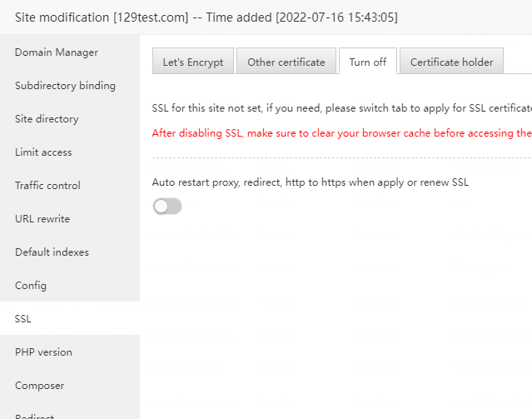The width and height of the screenshot is (532, 419).
Task: Open the Domain Manager section
Action: tap(57, 52)
